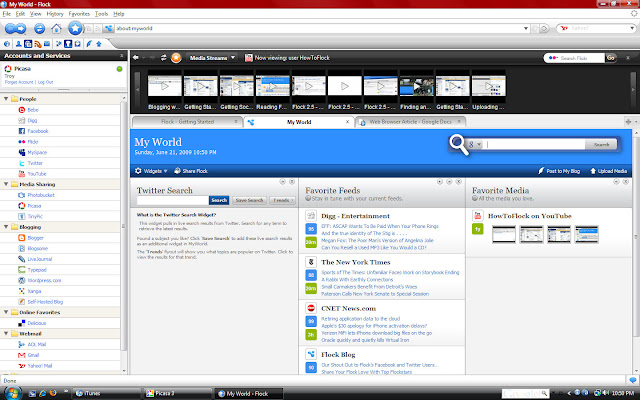Select Delicious under Online Favorites
This screenshot has height=400, width=640.
click(x=37, y=323)
